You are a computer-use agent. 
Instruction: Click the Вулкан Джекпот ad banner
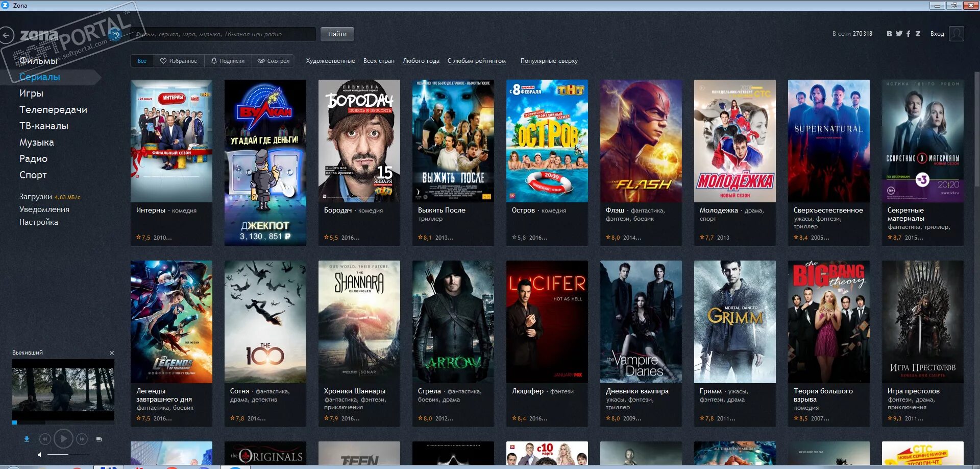tap(265, 163)
